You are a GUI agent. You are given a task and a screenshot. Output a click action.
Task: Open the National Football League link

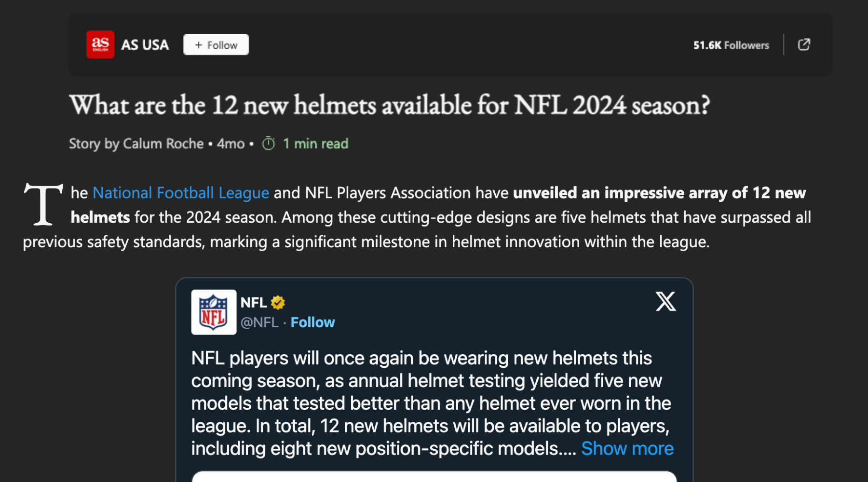pos(180,193)
